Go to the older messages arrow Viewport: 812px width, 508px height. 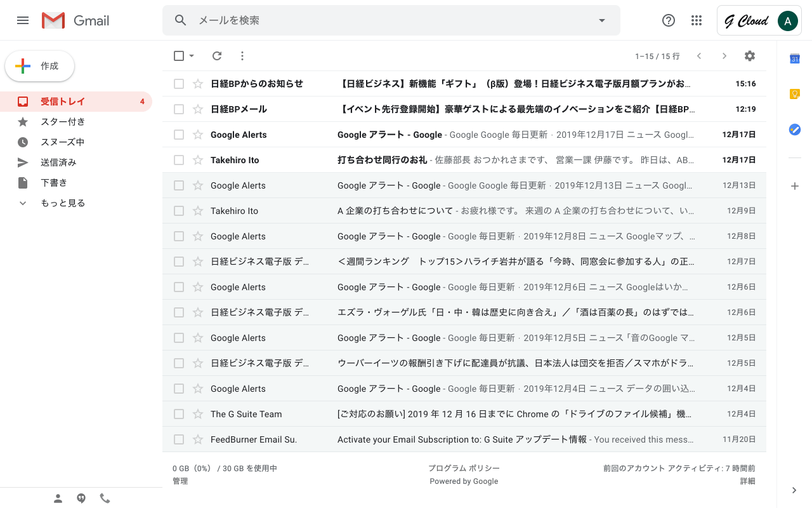(x=724, y=56)
